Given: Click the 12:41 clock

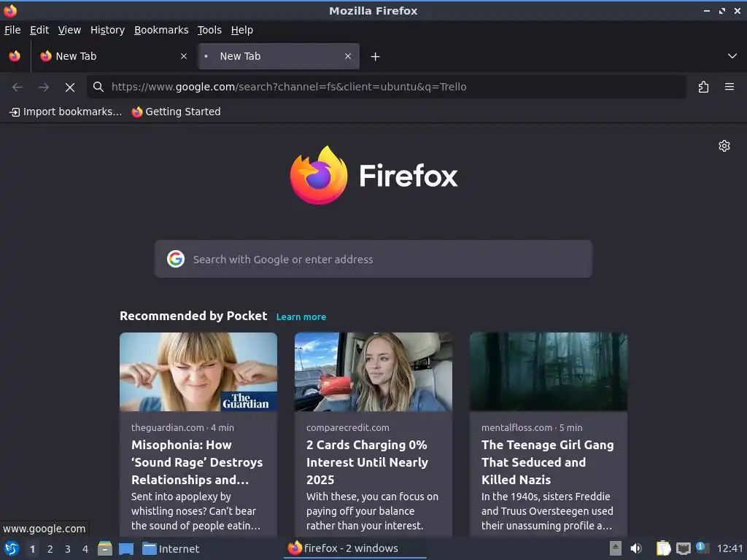Looking at the screenshot, I should coord(729,548).
